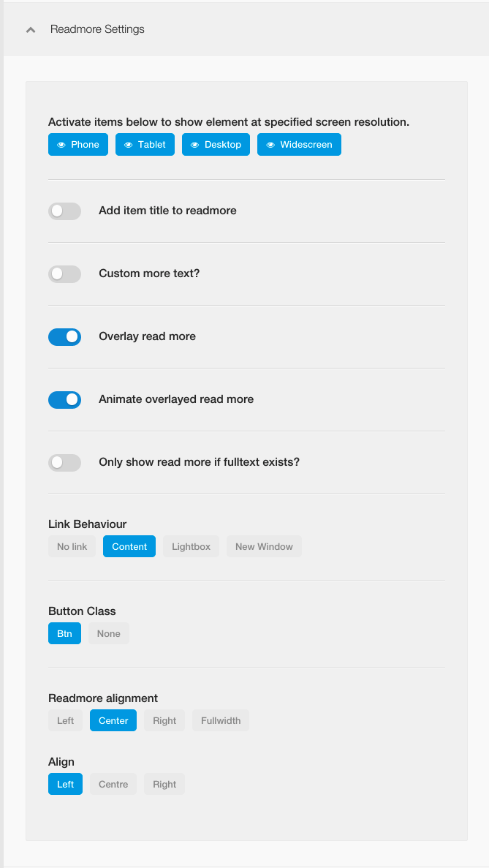Select No link behaviour option
489x868 pixels.
pos(72,546)
